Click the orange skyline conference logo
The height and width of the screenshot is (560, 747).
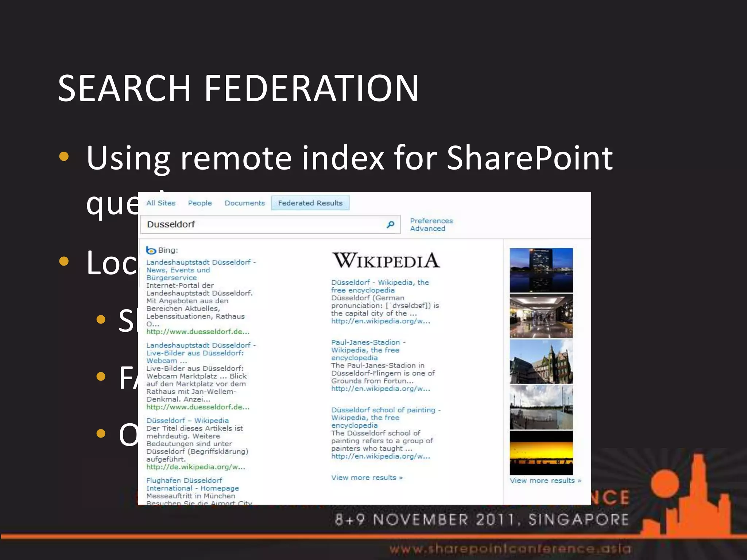click(x=687, y=496)
